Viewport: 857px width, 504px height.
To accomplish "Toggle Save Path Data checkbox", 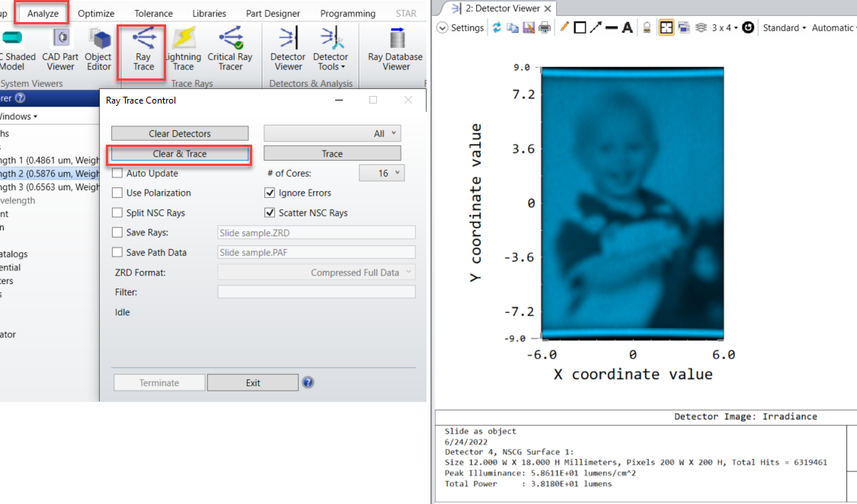I will tap(117, 252).
